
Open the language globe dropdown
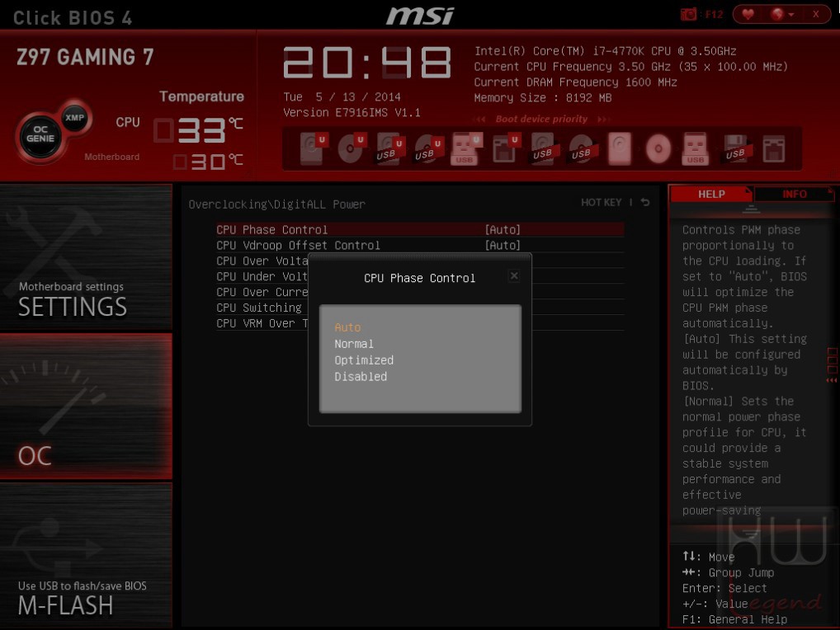pos(781,15)
